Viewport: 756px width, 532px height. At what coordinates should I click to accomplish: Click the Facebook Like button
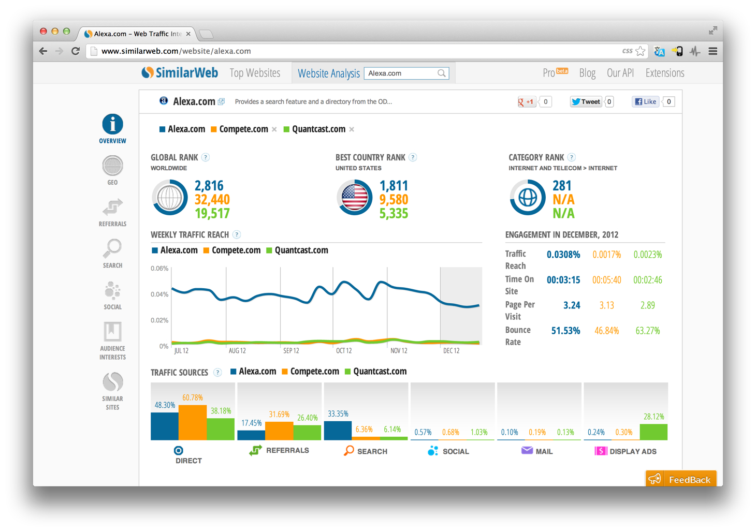coord(646,101)
